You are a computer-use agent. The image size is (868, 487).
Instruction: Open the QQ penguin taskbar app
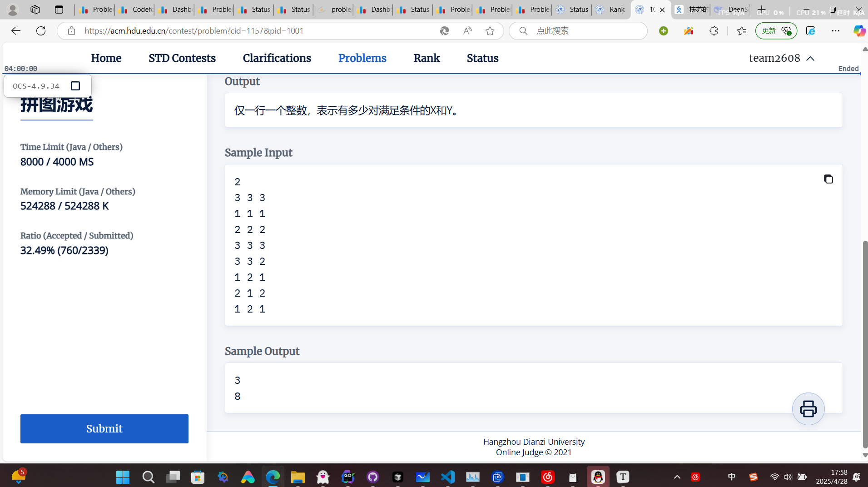598,477
